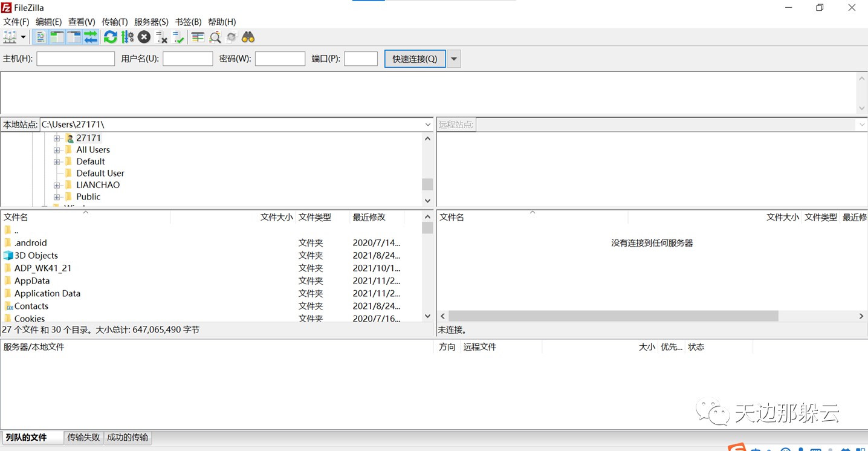Toggle the transfer queue display

click(91, 37)
